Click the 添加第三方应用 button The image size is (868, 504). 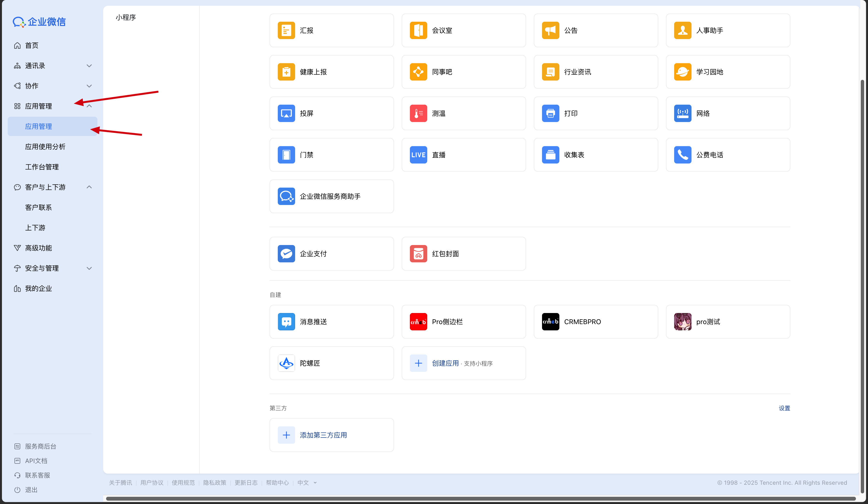323,435
